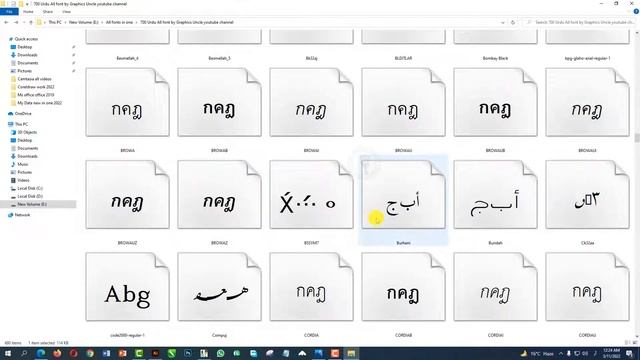
Task: Click All fonts in one breadcrumb
Action: point(120,22)
